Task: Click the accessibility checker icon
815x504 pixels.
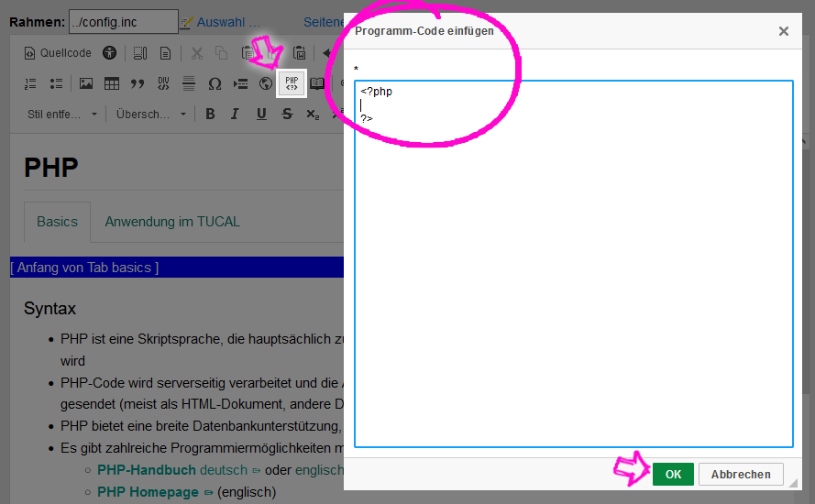Action: pyautogui.click(x=110, y=53)
